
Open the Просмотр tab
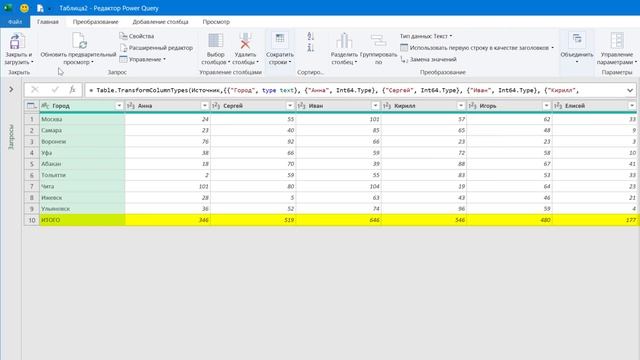(216, 22)
